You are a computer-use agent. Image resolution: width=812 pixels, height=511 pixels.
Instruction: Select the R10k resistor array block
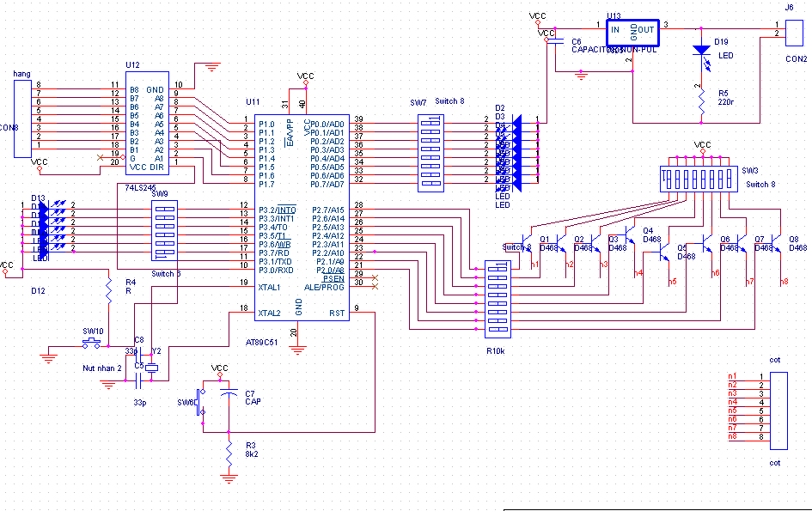(x=498, y=299)
